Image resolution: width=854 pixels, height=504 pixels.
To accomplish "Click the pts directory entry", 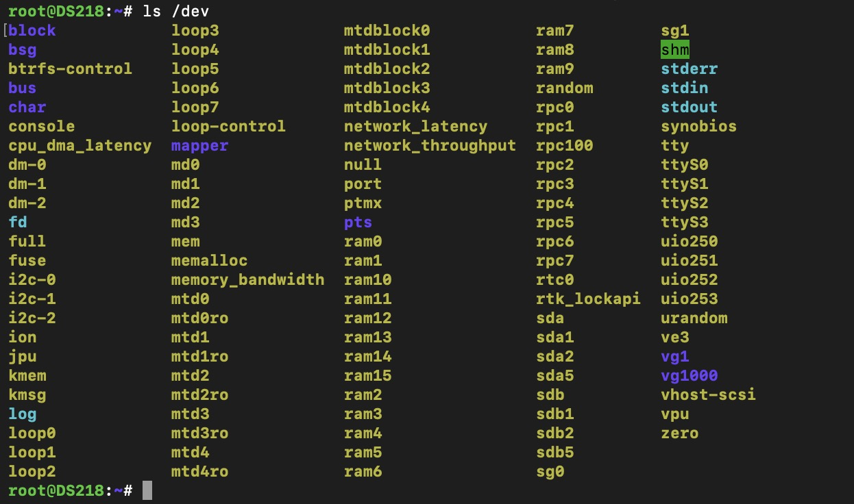I will pos(358,223).
